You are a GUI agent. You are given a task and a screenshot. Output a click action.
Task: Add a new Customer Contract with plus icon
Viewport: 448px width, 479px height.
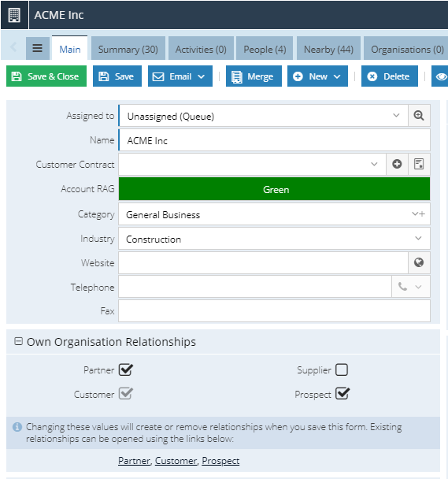click(397, 164)
